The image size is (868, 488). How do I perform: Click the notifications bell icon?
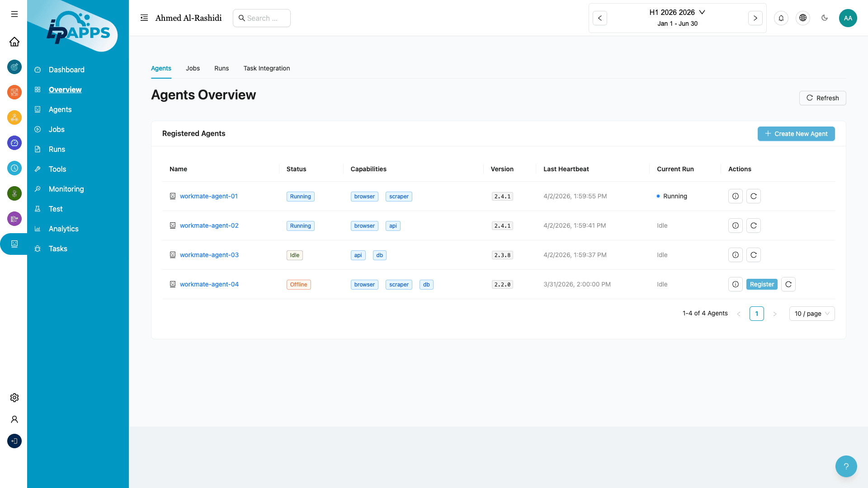click(x=781, y=18)
